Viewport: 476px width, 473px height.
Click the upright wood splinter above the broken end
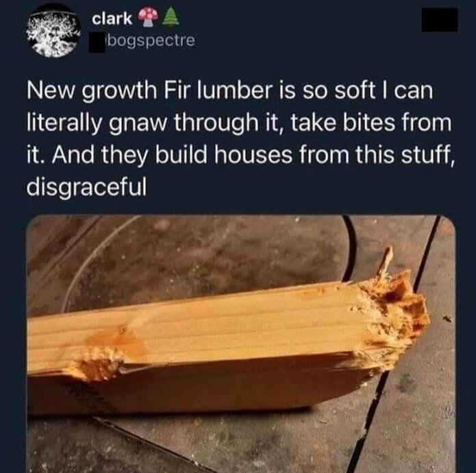click(384, 260)
